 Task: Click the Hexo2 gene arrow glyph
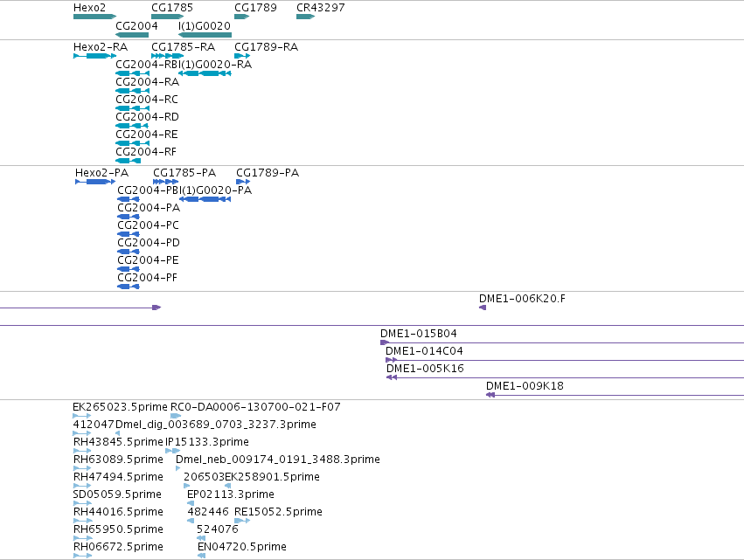pos(95,17)
